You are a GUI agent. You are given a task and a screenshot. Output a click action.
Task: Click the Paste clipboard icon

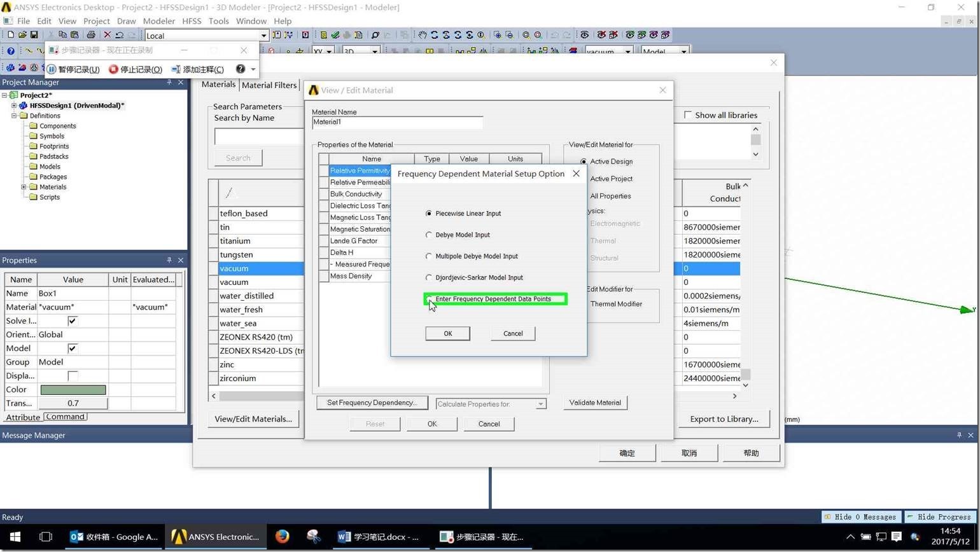point(74,35)
